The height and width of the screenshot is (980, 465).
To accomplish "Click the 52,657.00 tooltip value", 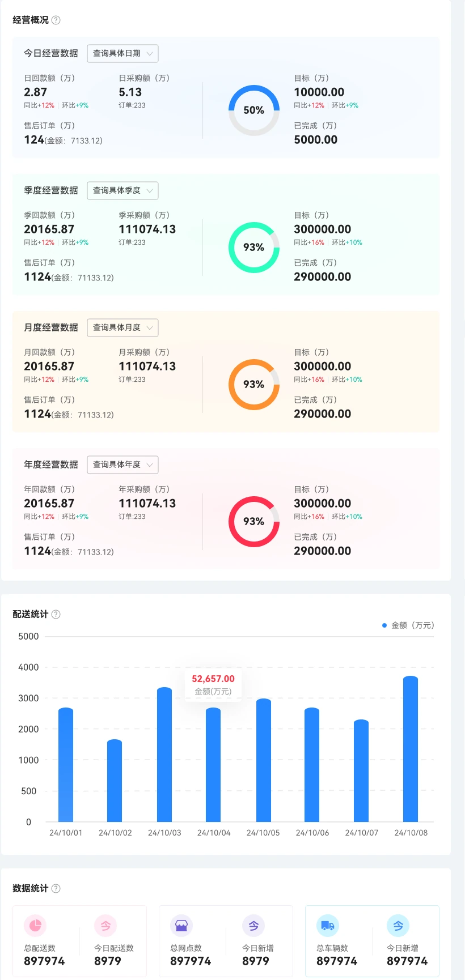I will [x=213, y=679].
